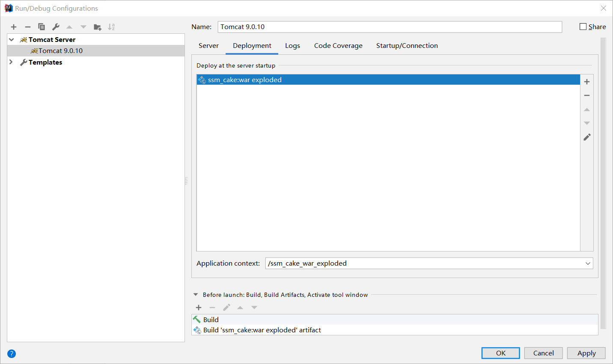The width and height of the screenshot is (613, 364).
Task: Collapse the Tomcat Server tree node
Action: pyautogui.click(x=12, y=39)
